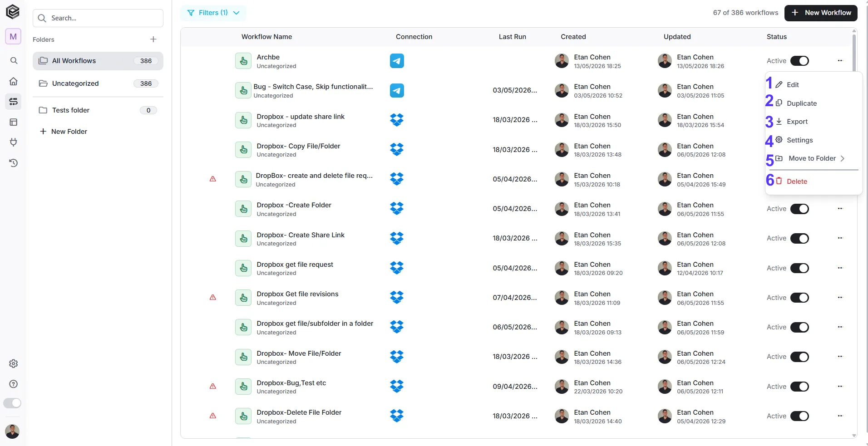Viewport: 868px width, 446px height.
Task: Open the three-dot menu for Dropbox -Create Folder
Action: coord(840,209)
